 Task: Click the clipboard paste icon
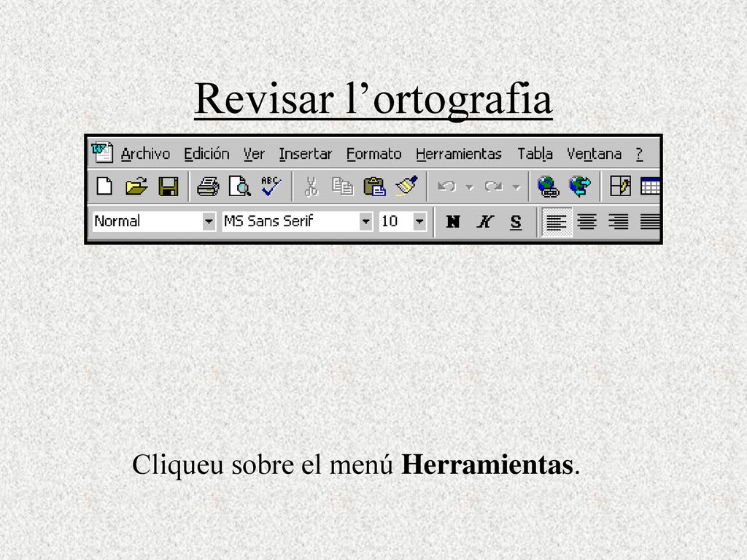(x=374, y=186)
